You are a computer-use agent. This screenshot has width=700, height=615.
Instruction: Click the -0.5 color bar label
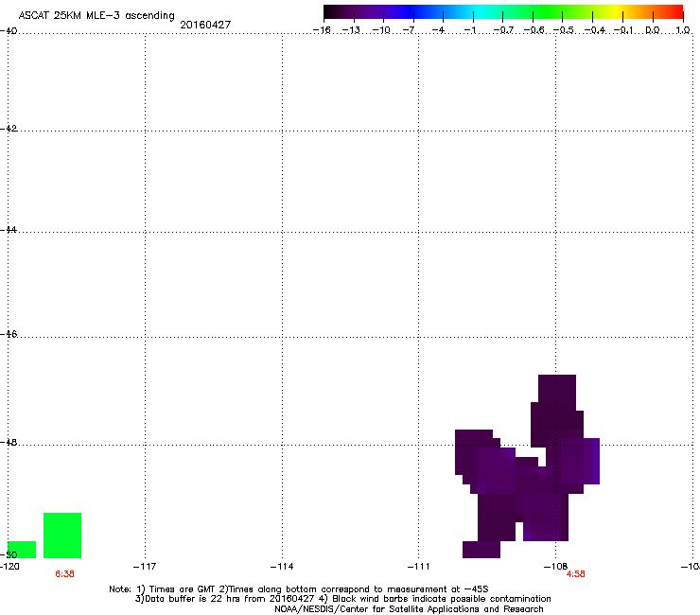click(x=564, y=30)
